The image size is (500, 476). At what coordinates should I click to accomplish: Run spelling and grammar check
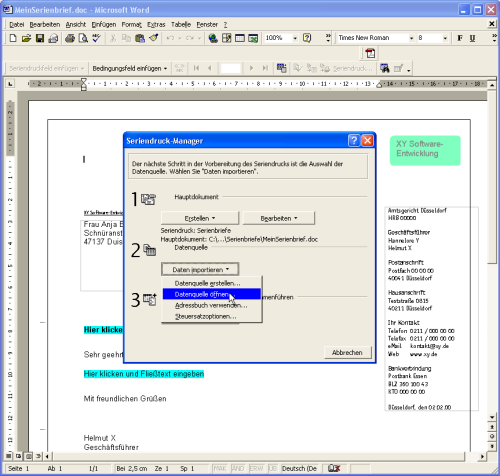click(x=96, y=38)
